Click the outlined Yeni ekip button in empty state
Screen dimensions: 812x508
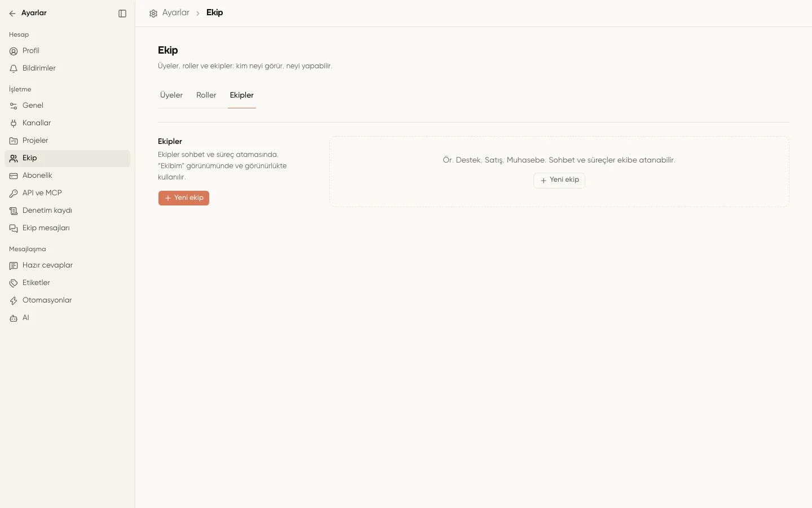tap(559, 180)
